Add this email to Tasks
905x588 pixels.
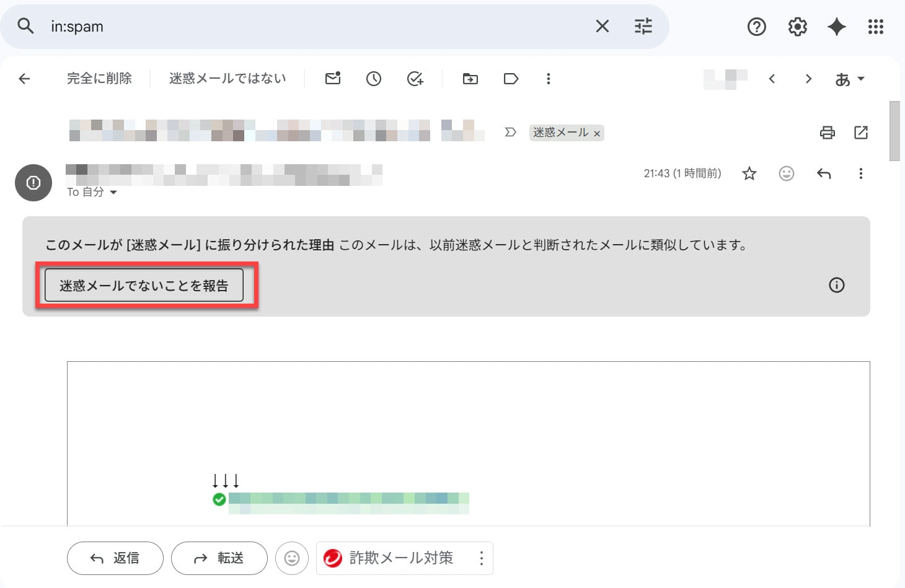click(415, 79)
